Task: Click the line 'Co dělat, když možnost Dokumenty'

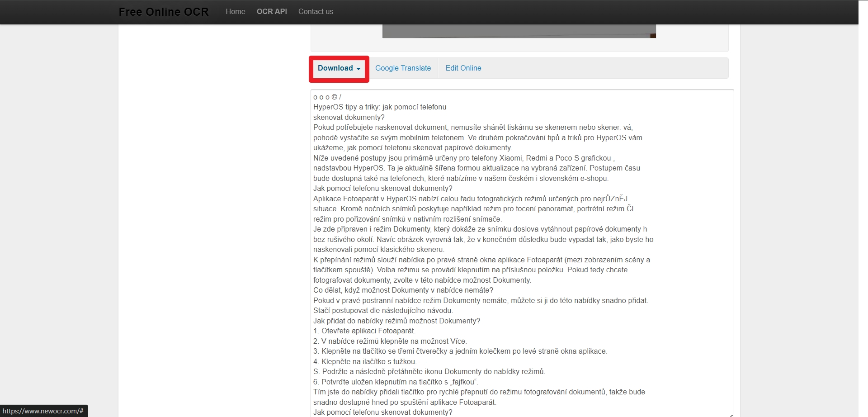Action: 403,290
